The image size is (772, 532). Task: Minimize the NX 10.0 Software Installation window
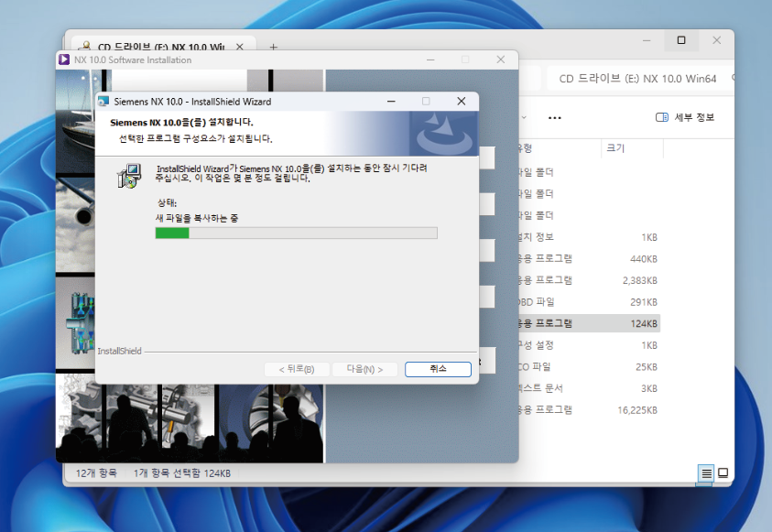tap(430, 60)
